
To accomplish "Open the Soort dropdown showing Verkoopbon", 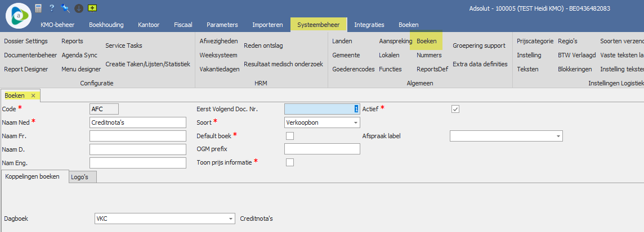I will (x=322, y=122).
